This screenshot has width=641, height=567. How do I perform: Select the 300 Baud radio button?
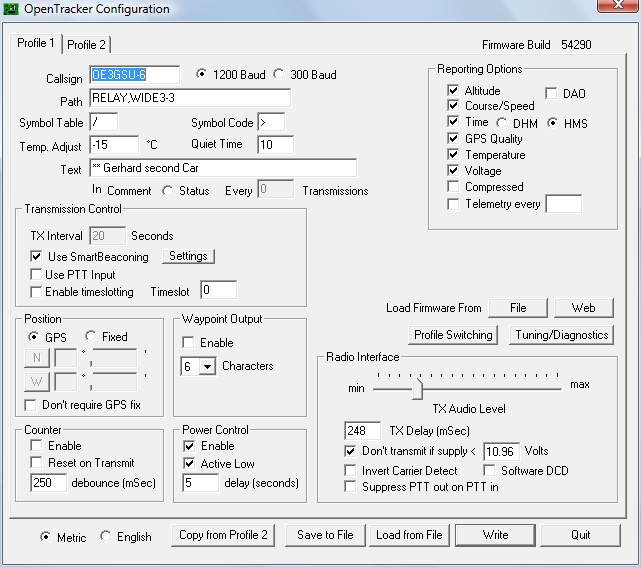pyautogui.click(x=278, y=74)
